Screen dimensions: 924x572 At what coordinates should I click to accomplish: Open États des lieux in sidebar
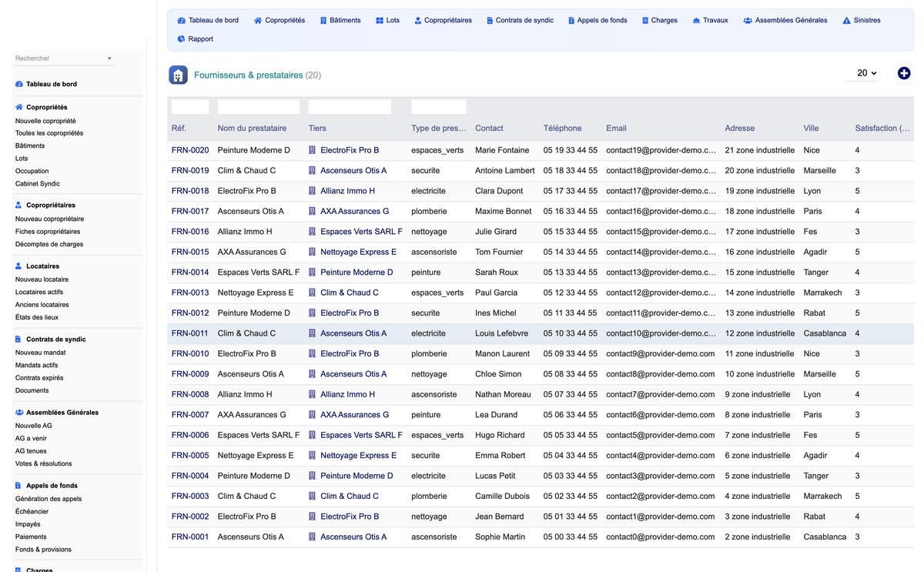[37, 317]
